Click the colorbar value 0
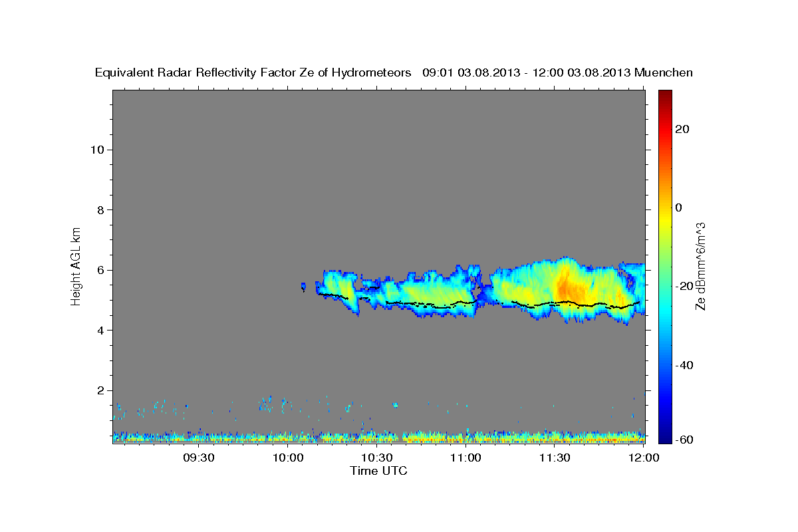 point(679,207)
